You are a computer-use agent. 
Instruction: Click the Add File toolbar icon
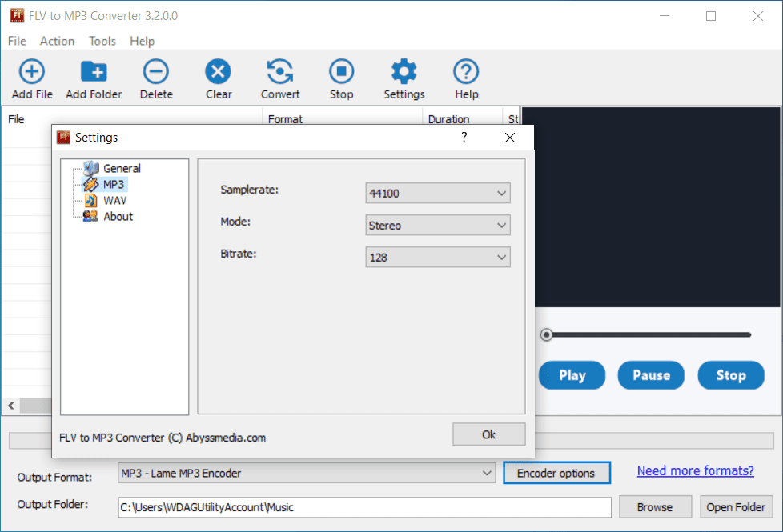[x=32, y=72]
